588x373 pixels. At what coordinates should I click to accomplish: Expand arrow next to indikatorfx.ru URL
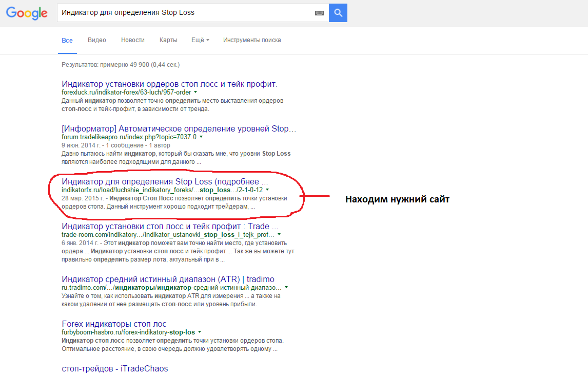[x=267, y=190]
